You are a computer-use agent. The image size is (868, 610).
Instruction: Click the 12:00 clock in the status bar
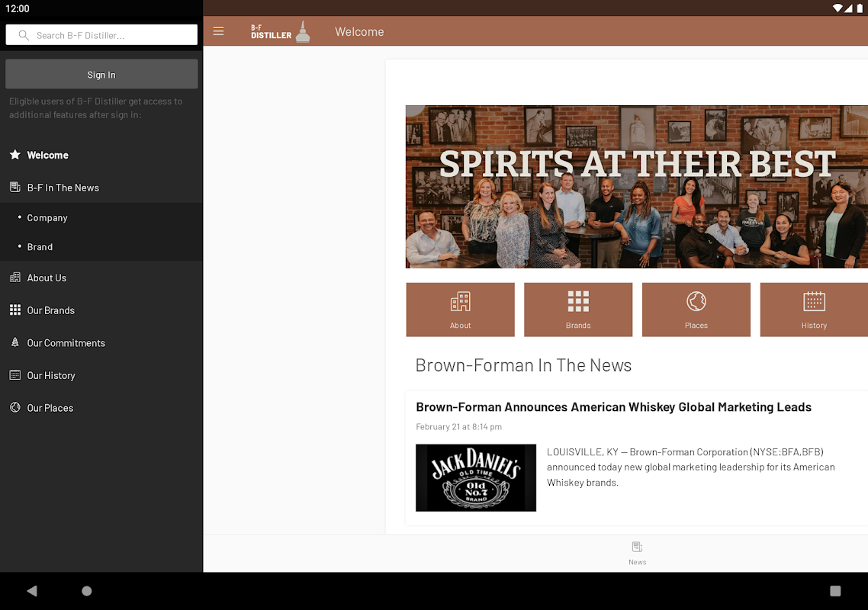(x=17, y=8)
